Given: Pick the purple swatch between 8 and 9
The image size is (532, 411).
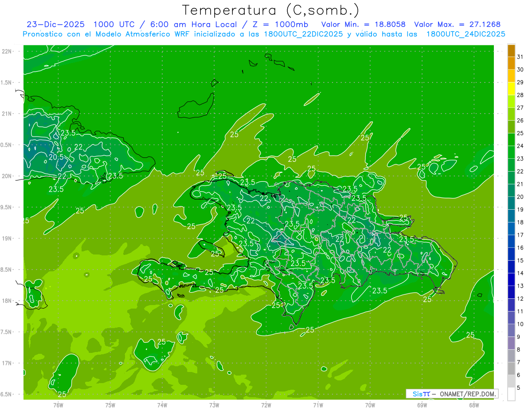Looking at the screenshot, I should pos(511,343).
